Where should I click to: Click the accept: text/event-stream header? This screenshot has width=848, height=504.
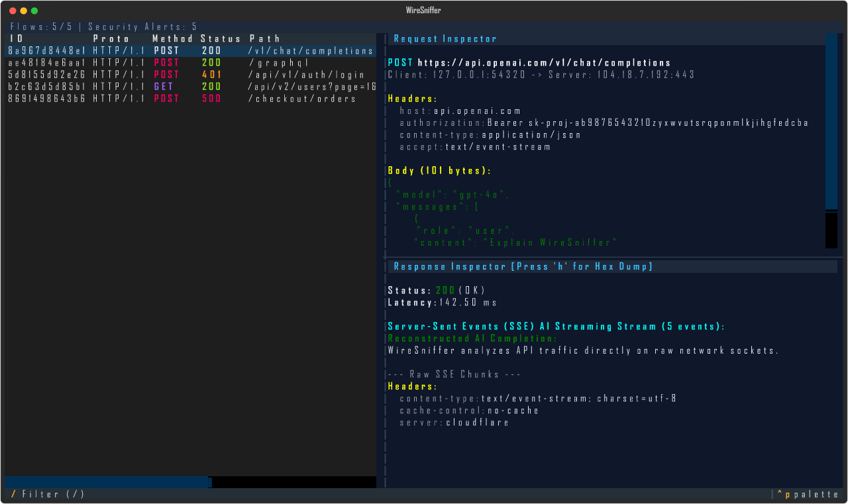[x=475, y=146]
